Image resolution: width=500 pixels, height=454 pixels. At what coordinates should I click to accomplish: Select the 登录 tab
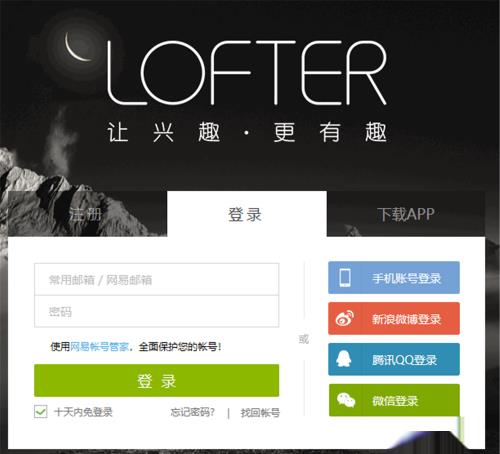[247, 214]
